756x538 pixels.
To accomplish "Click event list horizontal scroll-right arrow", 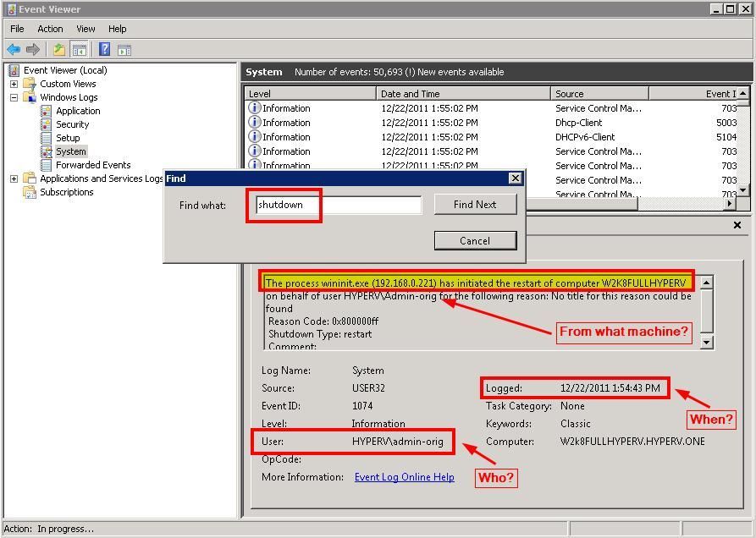I will (730, 204).
